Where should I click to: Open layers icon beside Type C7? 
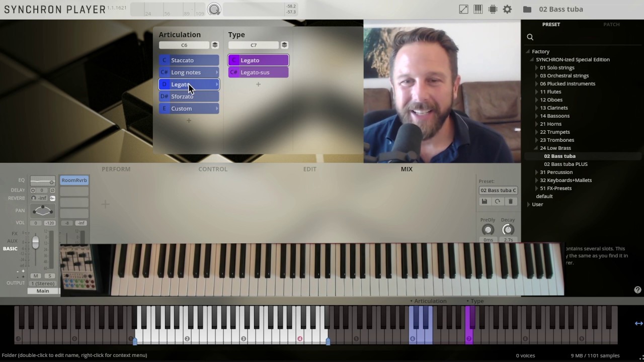(284, 45)
